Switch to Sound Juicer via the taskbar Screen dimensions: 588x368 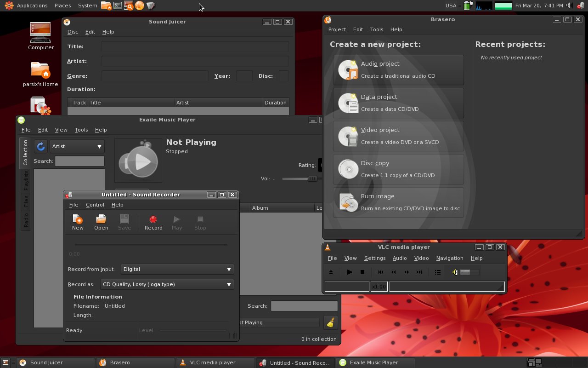56,362
